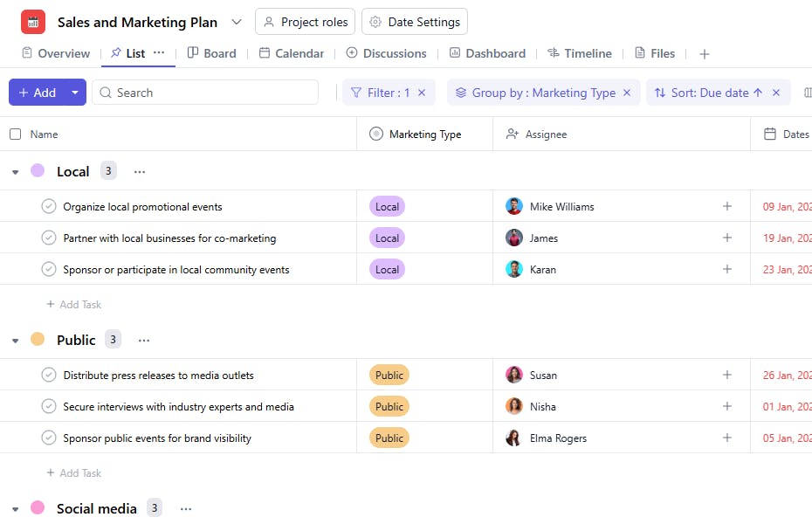Image resolution: width=812 pixels, height=524 pixels.
Task: Switch to the Board tab
Action: tap(211, 53)
